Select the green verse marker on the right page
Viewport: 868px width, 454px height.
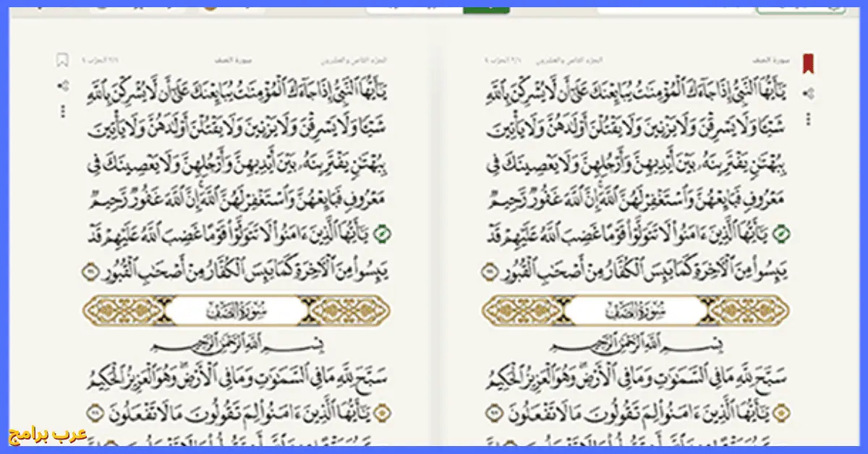781,234
